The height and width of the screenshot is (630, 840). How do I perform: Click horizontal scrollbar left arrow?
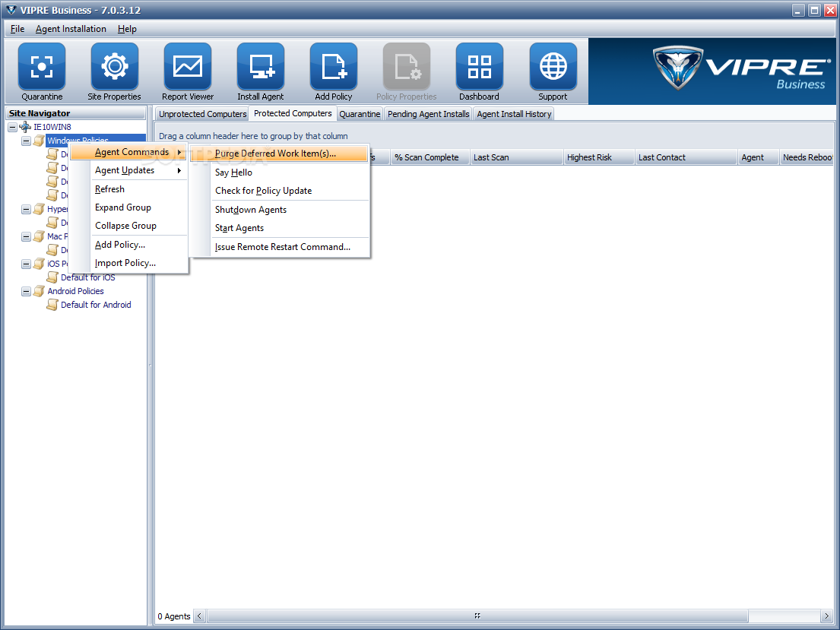[x=199, y=616]
